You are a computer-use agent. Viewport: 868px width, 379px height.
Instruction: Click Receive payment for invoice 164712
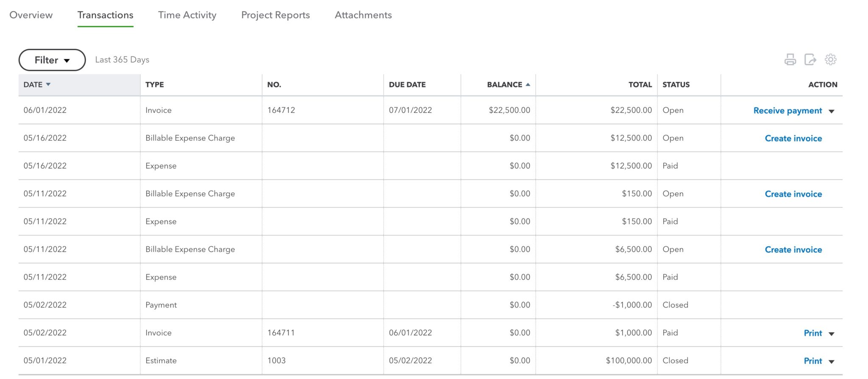788,111
